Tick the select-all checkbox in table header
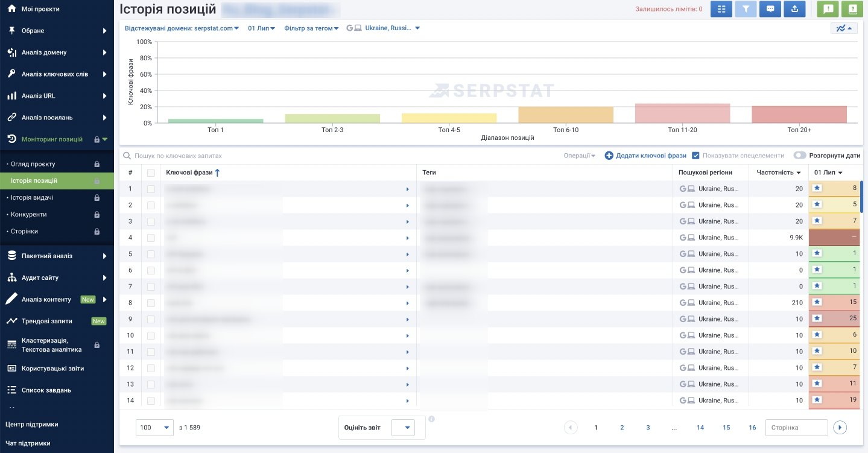Screen dimensions: 868x453 [151, 173]
